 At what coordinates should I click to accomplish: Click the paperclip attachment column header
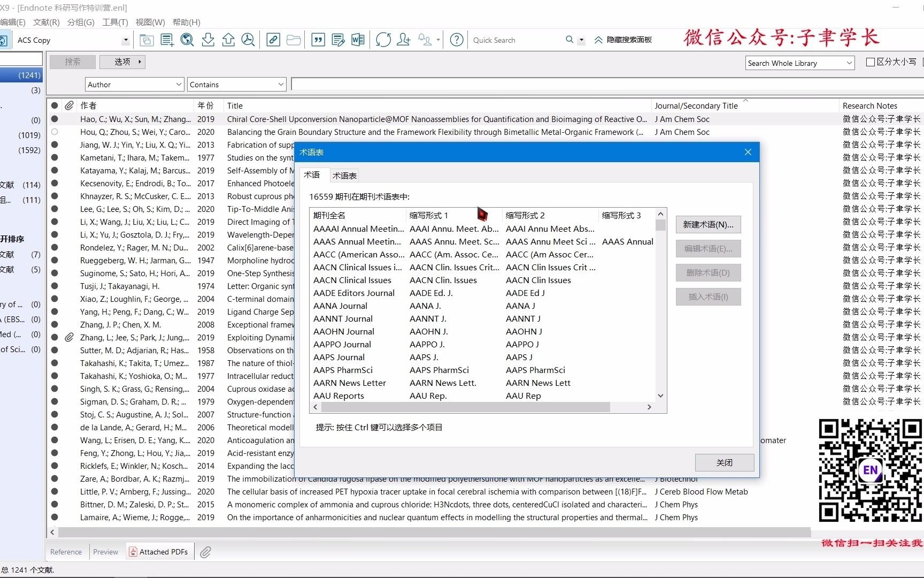[x=70, y=105]
